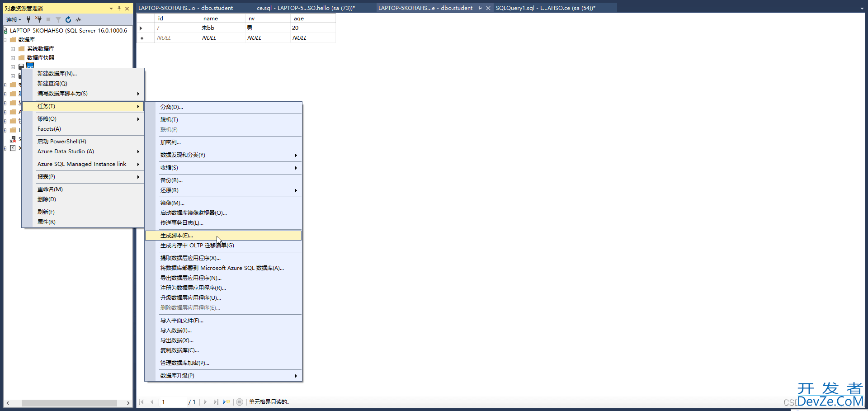The width and height of the screenshot is (868, 411).
Task: Open the Azure Data Studio (A) submenu
Action: pyautogui.click(x=83, y=151)
